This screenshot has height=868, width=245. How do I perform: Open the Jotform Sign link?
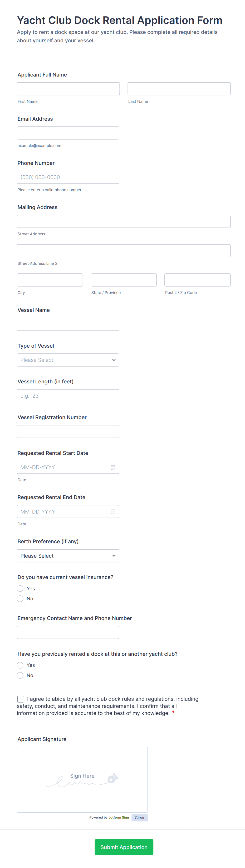pos(119,818)
